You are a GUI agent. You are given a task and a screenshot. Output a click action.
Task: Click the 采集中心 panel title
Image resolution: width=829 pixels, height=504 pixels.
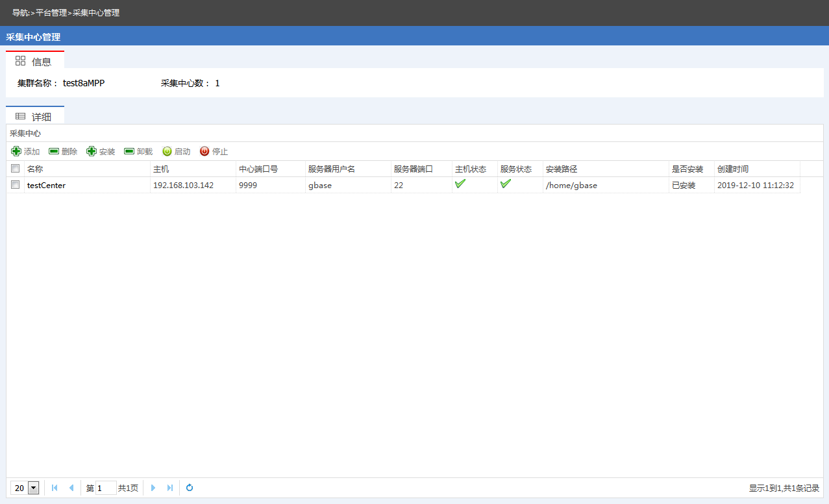(x=25, y=133)
